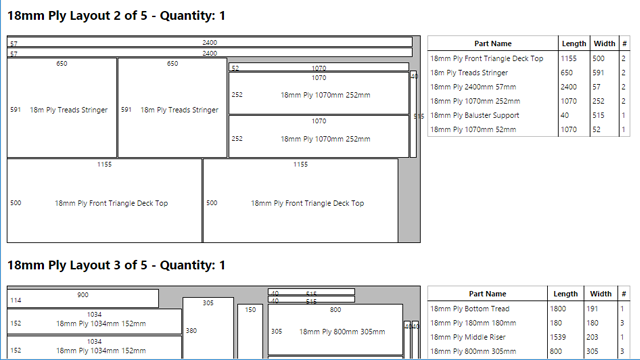
Task: Select the right 18m Ply Treads Stringer panel
Action: coord(172,108)
